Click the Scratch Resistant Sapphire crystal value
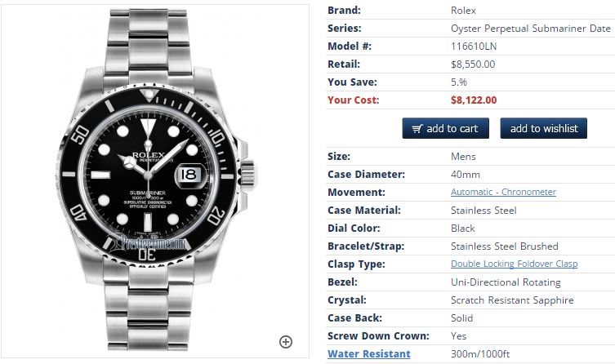Screen dimensions: 615x364 (511, 300)
